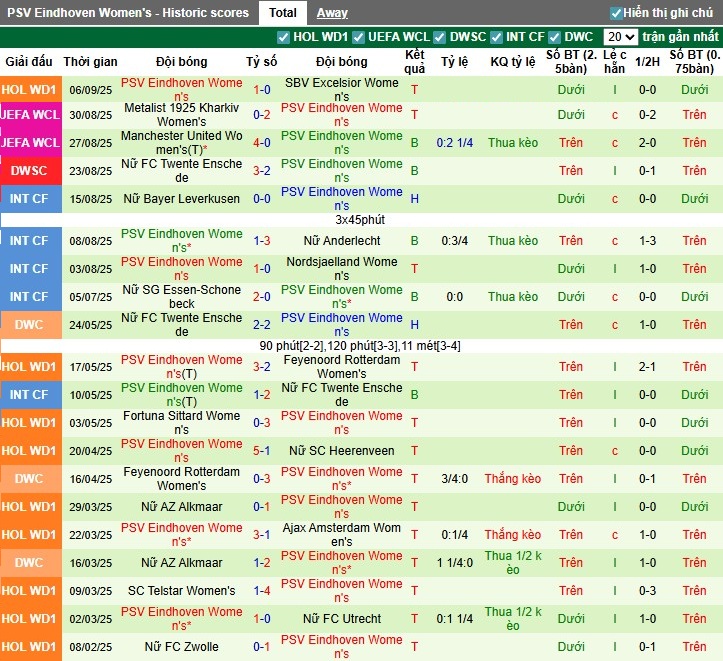Click the 2-1 half-time score on 17/05/25
Image resolution: width=723 pixels, height=661 pixels.
click(x=647, y=366)
